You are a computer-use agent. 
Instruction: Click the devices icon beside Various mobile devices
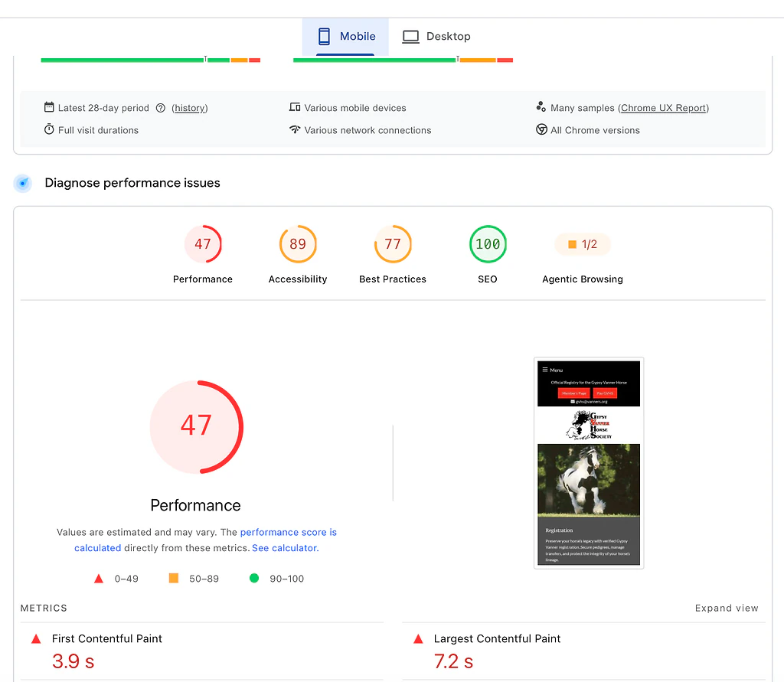click(295, 107)
